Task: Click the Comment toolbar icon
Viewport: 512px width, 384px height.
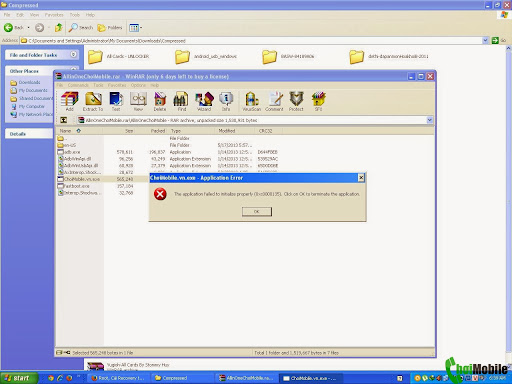Action: point(274,101)
